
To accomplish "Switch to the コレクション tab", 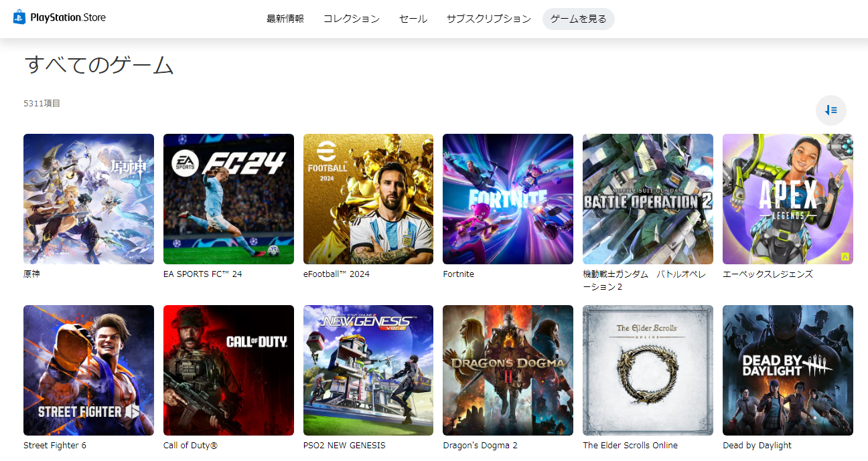I will click(x=352, y=19).
